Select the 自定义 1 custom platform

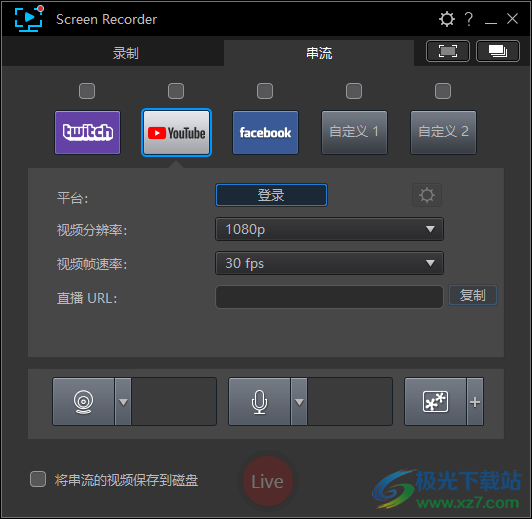tap(354, 132)
